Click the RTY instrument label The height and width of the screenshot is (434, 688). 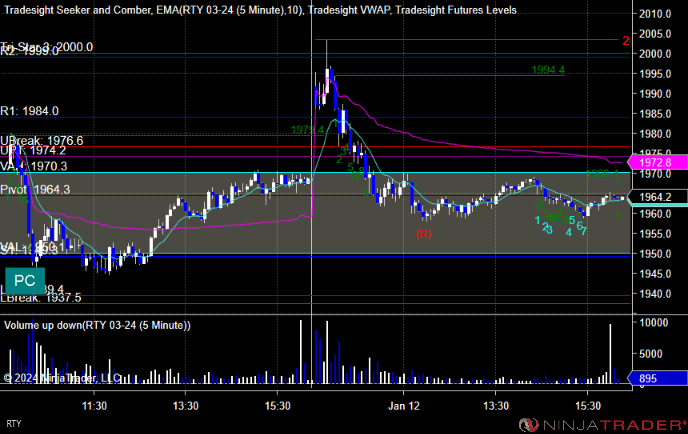pyautogui.click(x=13, y=423)
